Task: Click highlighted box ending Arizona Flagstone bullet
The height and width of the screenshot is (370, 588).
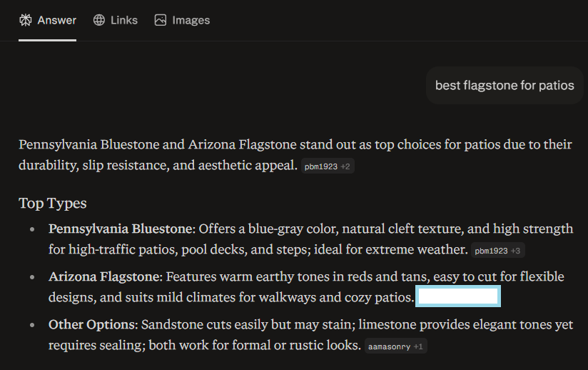Action: point(458,297)
